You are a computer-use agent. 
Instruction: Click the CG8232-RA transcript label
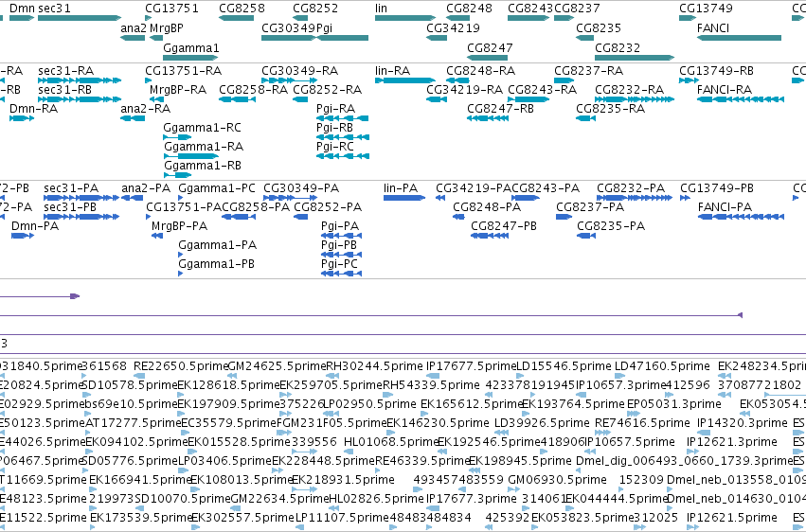click(630, 90)
